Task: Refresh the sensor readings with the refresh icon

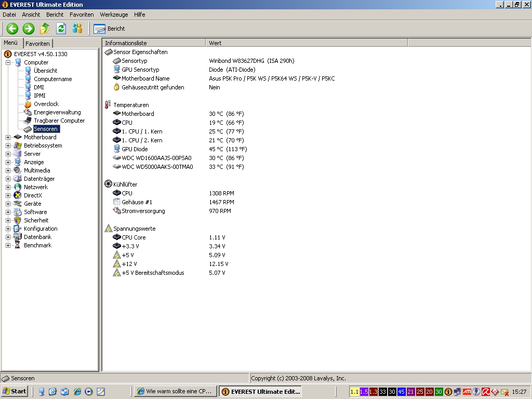Action: [61, 29]
